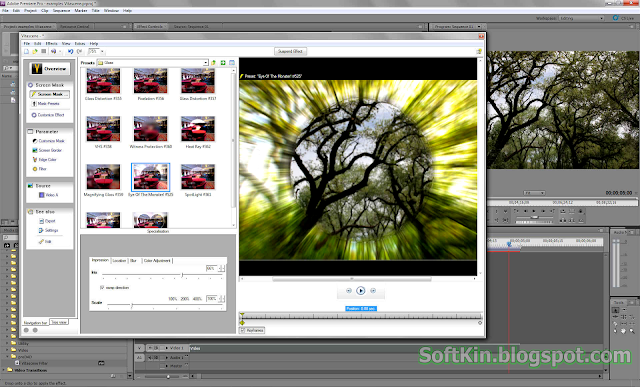The width and height of the screenshot is (640, 387).
Task: Toggle the Keyframes checkbox below timeline
Action: pos(242,330)
